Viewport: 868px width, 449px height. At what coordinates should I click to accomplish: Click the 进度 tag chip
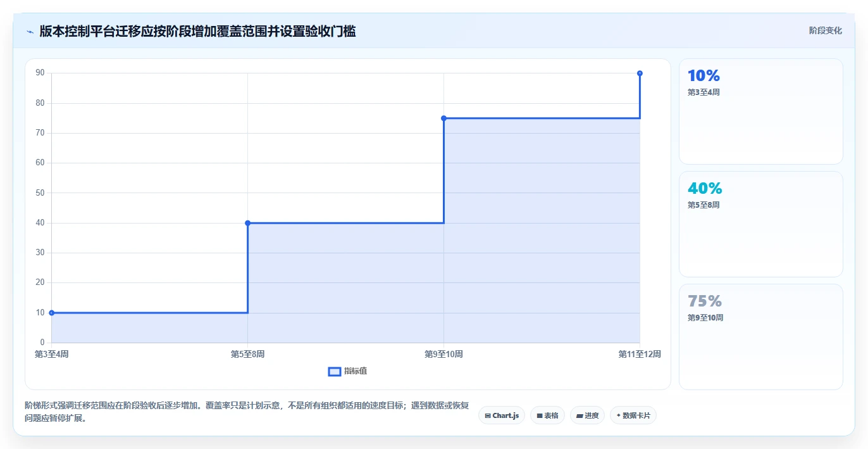587,415
